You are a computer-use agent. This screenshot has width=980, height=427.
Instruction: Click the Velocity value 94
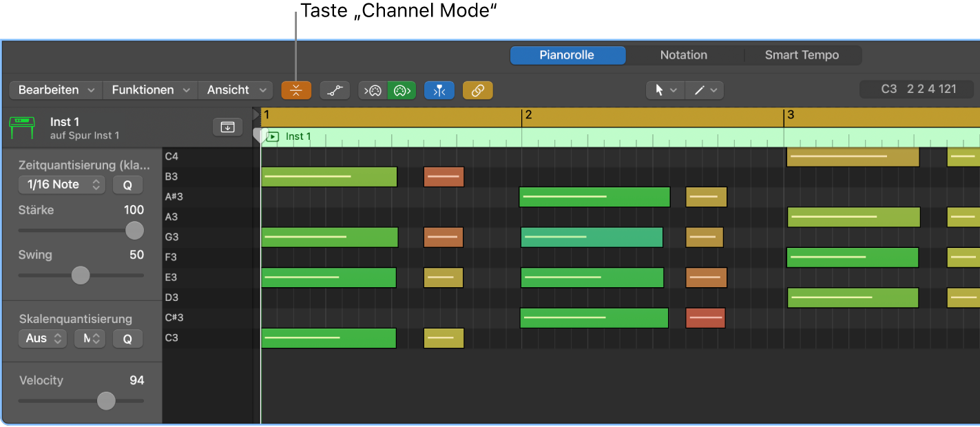(x=137, y=380)
